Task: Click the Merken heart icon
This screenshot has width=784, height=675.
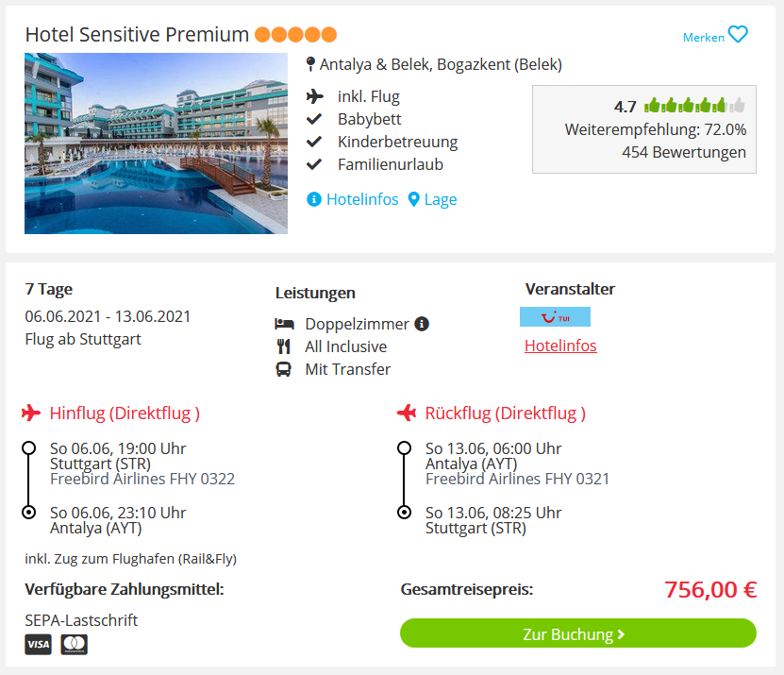Action: (x=738, y=35)
